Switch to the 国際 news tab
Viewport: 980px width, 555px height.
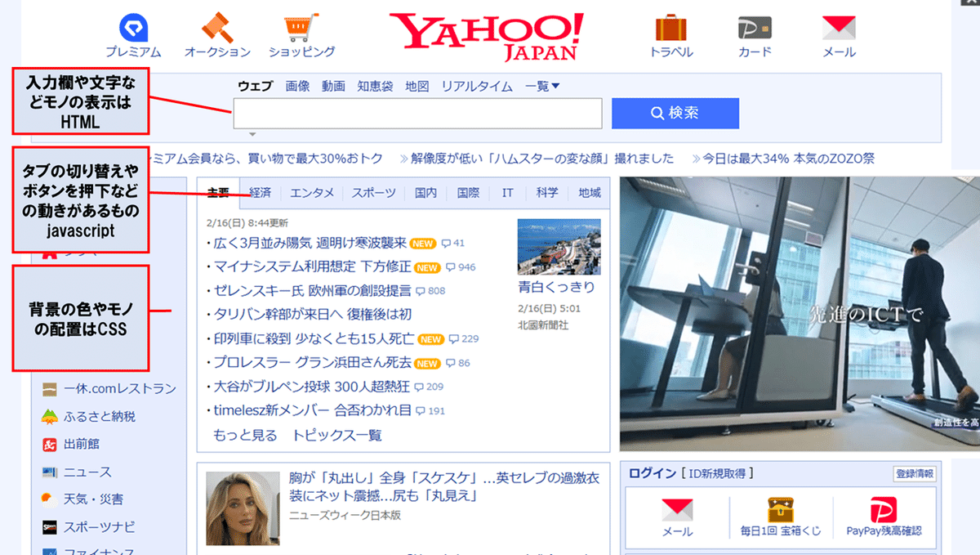[468, 193]
